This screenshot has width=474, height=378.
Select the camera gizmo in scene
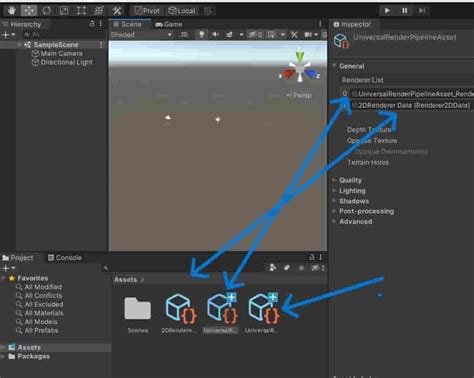(168, 118)
